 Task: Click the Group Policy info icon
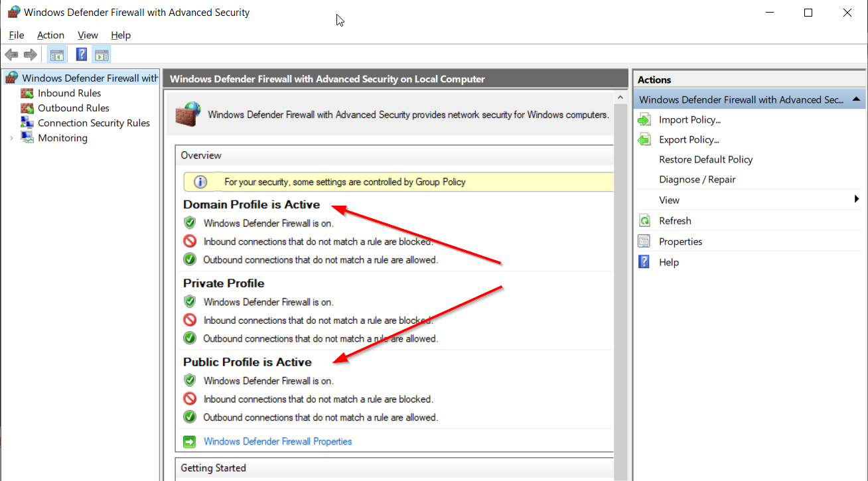point(200,182)
